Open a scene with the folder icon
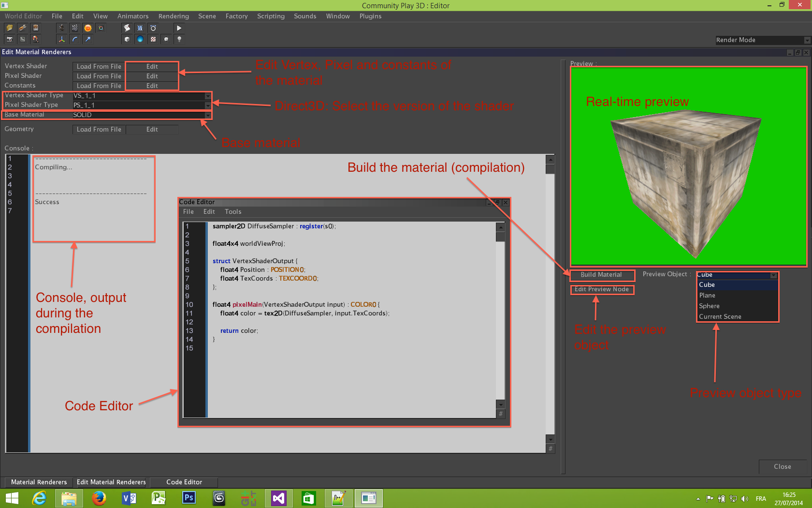Screen dimensions: 812x508 click(9, 28)
